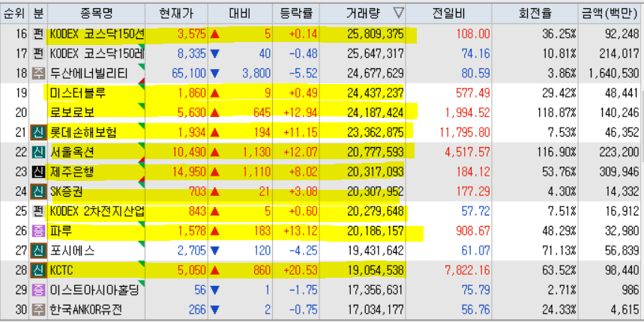
Task: Click the 118.87% turnover cell
Action: click(557, 113)
